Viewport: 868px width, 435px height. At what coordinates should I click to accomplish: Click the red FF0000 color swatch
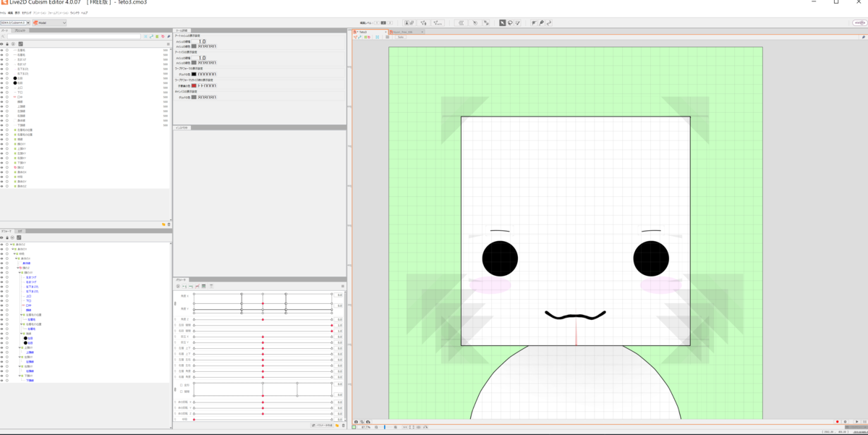(194, 85)
